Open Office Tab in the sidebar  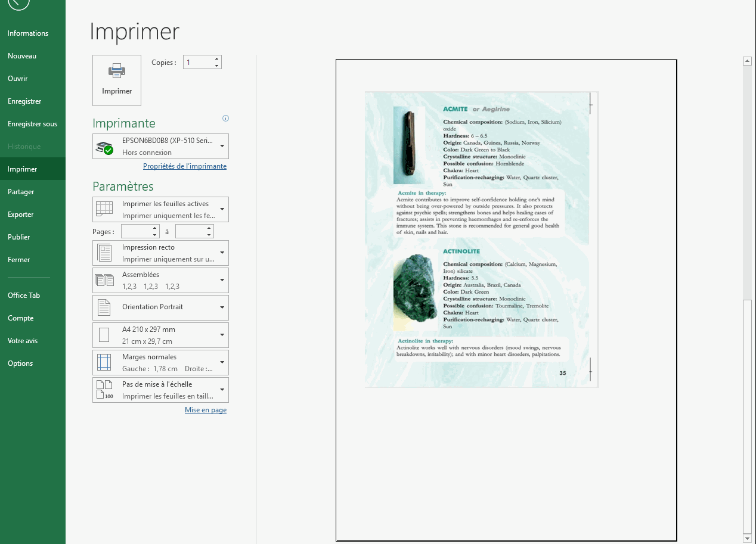coord(33,296)
